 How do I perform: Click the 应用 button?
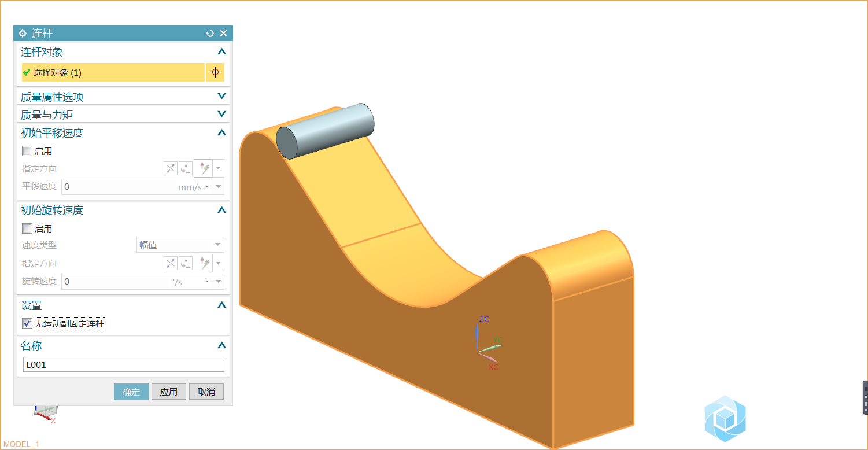click(x=169, y=392)
